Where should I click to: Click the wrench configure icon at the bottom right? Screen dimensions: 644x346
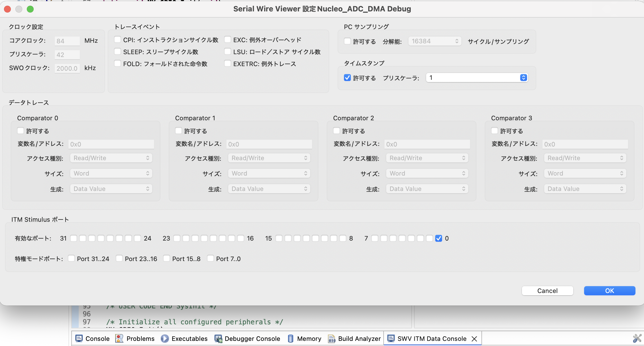click(637, 338)
